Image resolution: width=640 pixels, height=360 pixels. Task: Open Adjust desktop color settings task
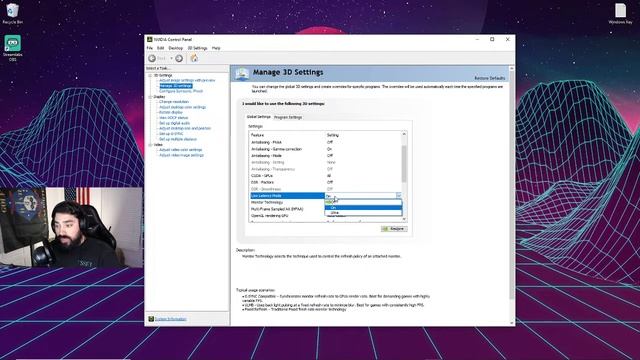tap(182, 107)
